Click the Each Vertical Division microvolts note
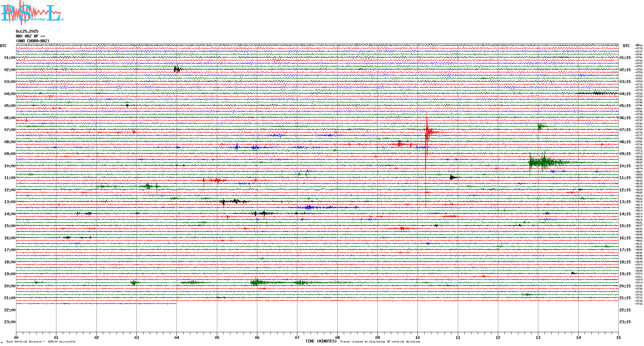 pyautogui.click(x=41, y=342)
